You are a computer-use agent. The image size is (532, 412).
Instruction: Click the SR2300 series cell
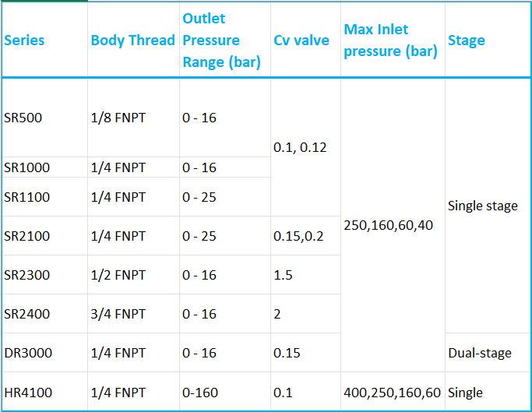point(26,275)
